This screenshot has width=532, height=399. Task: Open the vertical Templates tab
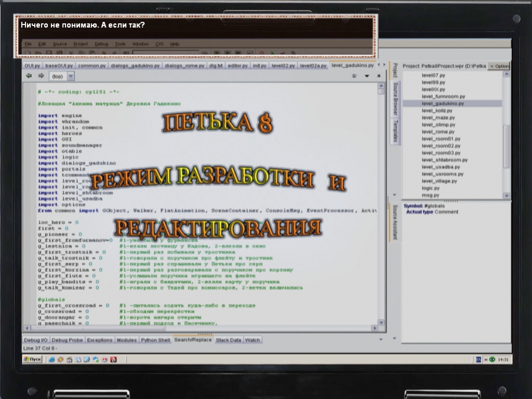pyautogui.click(x=395, y=130)
